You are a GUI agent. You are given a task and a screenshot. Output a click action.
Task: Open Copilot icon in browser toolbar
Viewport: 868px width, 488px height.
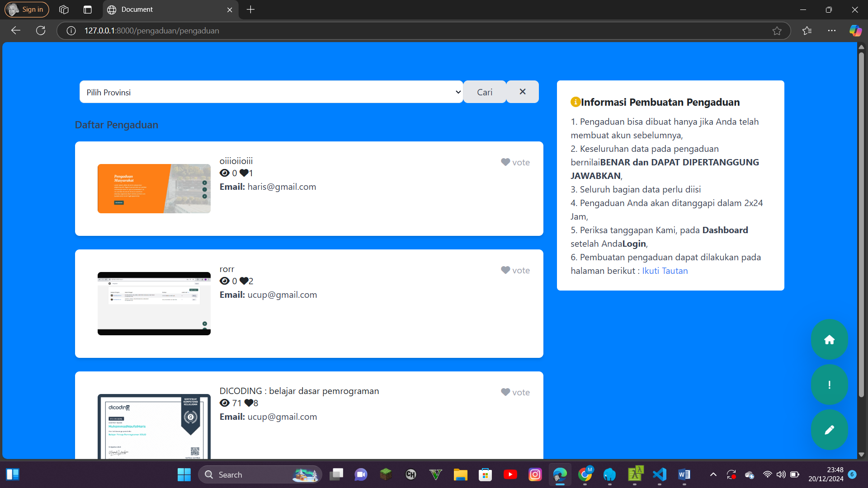tap(855, 31)
